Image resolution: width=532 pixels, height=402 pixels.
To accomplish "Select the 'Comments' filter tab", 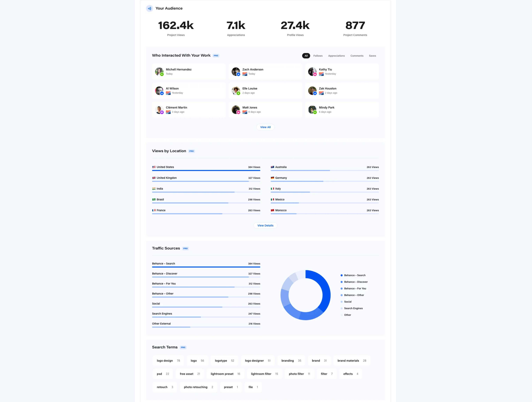I will (357, 55).
